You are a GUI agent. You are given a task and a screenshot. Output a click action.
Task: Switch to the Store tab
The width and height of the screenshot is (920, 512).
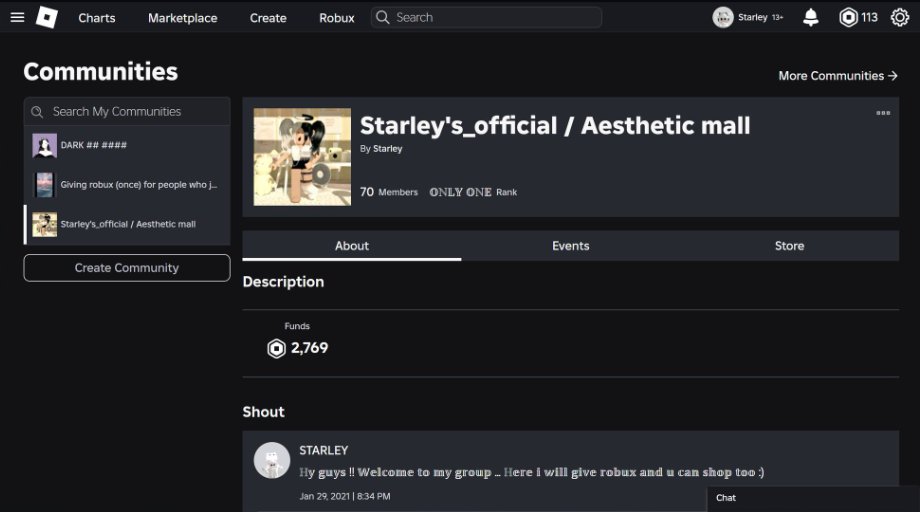tap(789, 246)
